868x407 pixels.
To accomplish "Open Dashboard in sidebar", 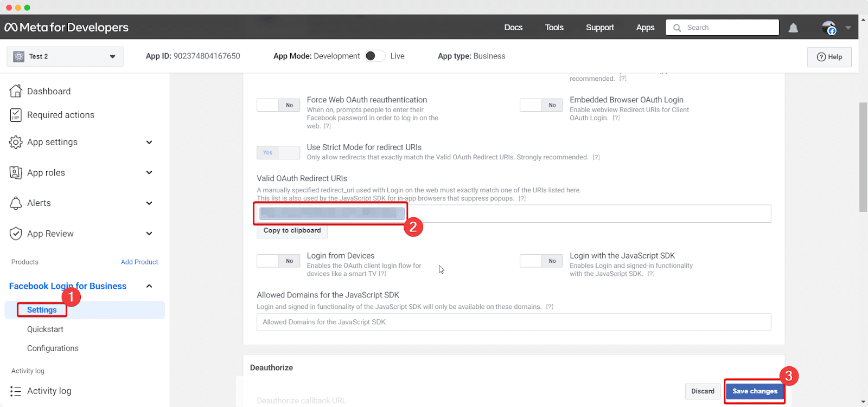I will click(x=49, y=91).
